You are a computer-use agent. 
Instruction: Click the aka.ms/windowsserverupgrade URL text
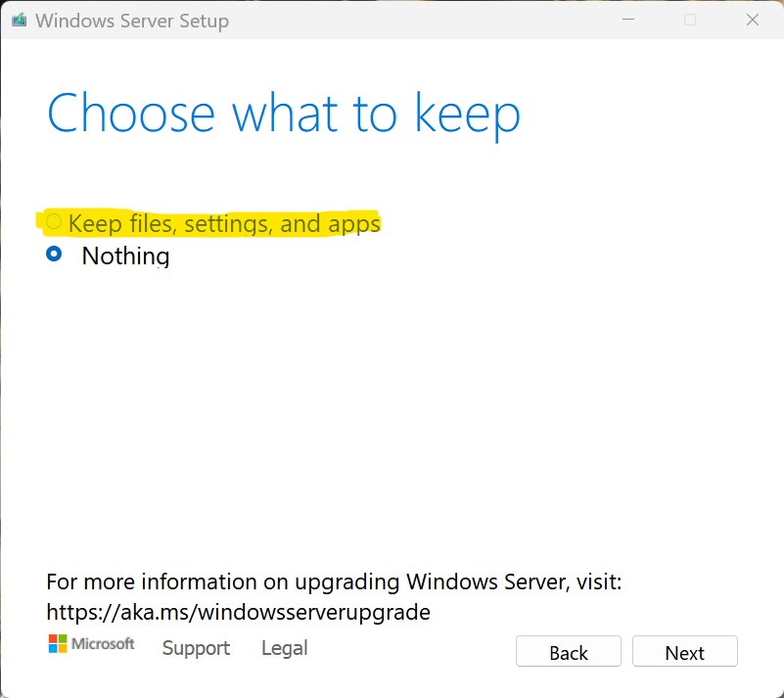(238, 612)
